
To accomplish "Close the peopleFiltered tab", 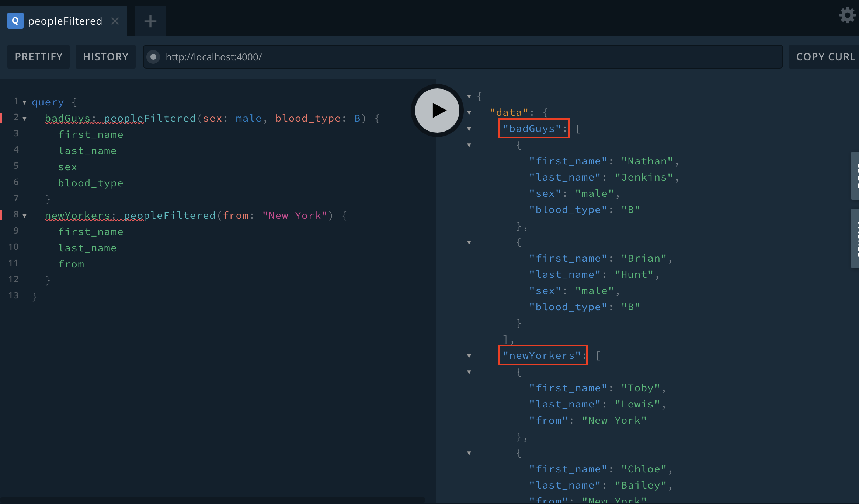I will [115, 21].
